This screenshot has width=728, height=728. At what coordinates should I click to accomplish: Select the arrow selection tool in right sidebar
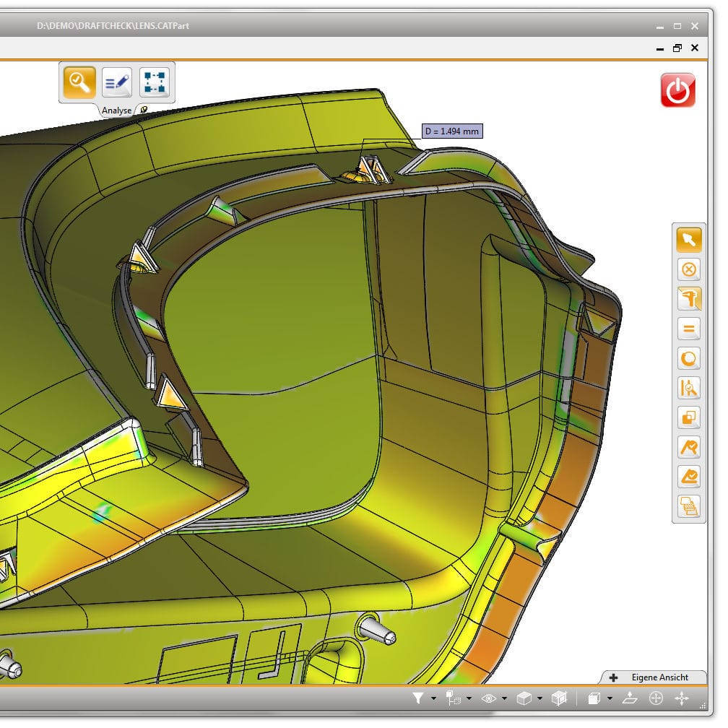[688, 240]
